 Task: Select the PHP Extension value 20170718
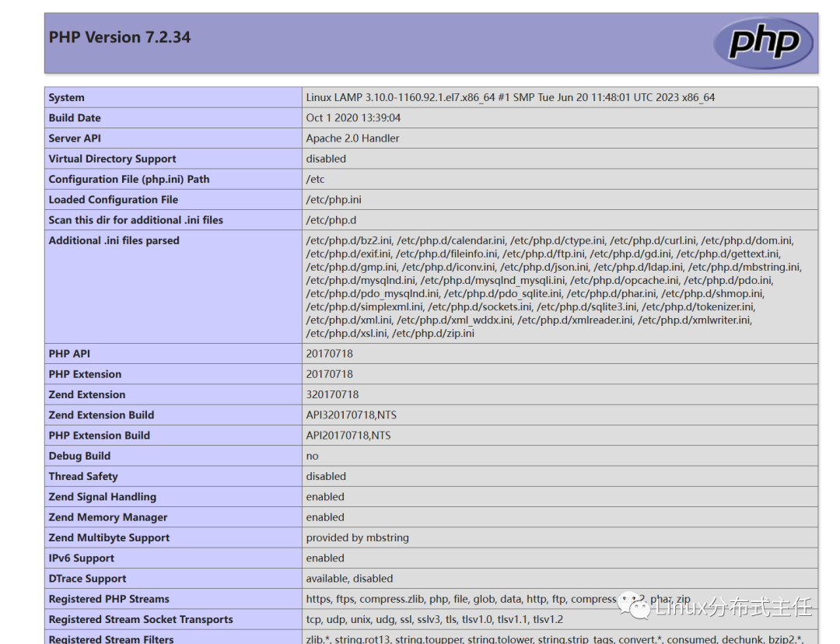coord(330,374)
